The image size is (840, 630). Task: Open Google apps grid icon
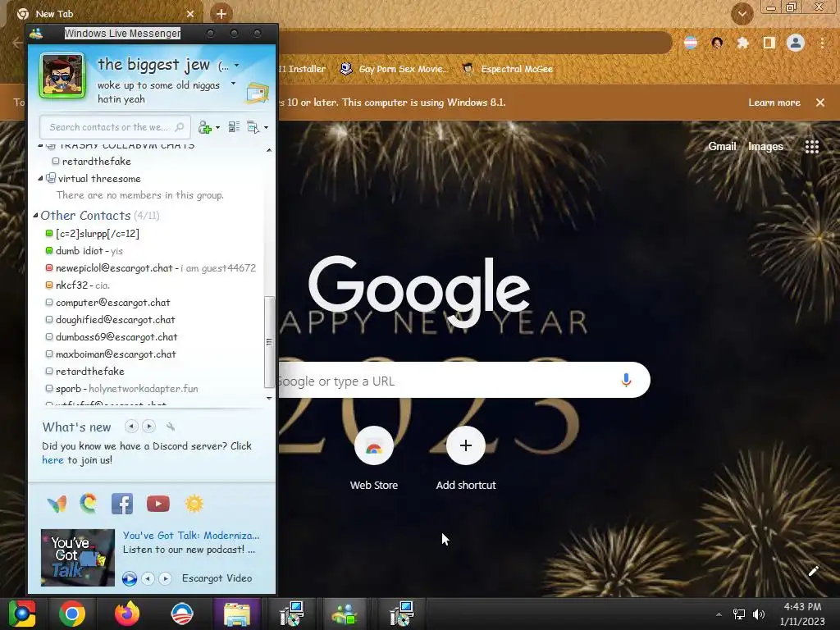click(812, 147)
